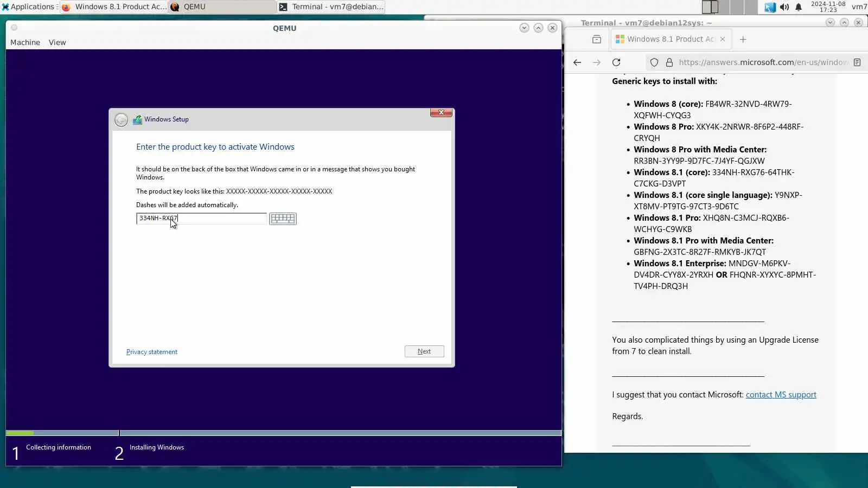Close the Terminal window
This screenshot has width=868, height=488.
coord(858,22)
